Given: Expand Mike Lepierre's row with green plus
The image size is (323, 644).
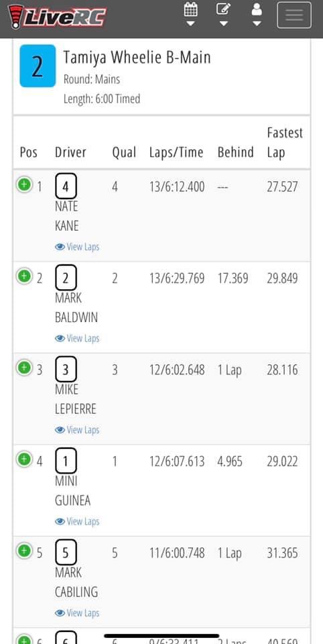Looking at the screenshot, I should click(x=24, y=367).
